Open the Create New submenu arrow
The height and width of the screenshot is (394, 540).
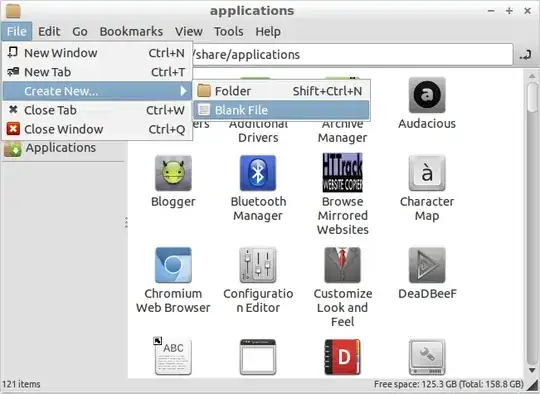183,91
